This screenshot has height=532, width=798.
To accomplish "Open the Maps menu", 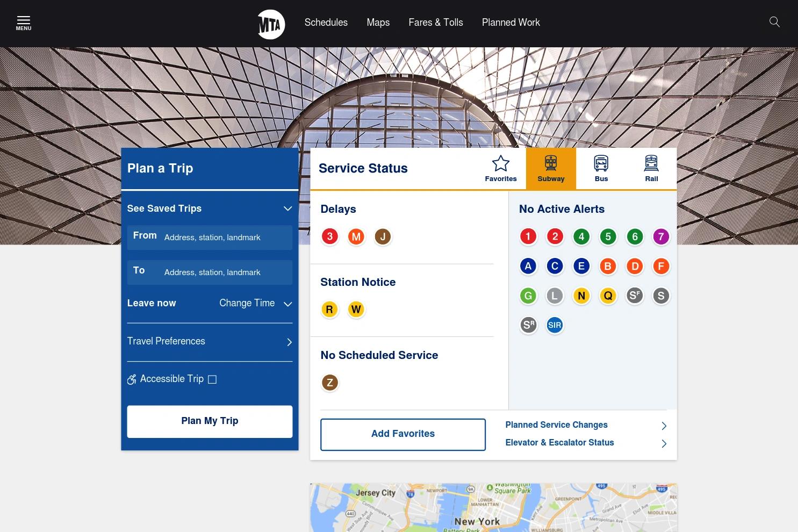I will [378, 23].
